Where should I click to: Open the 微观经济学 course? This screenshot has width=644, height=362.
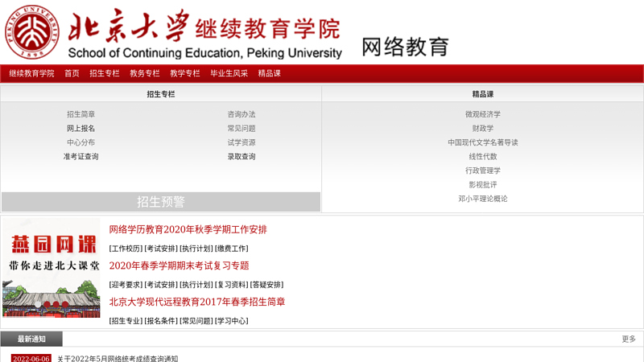[x=482, y=114]
